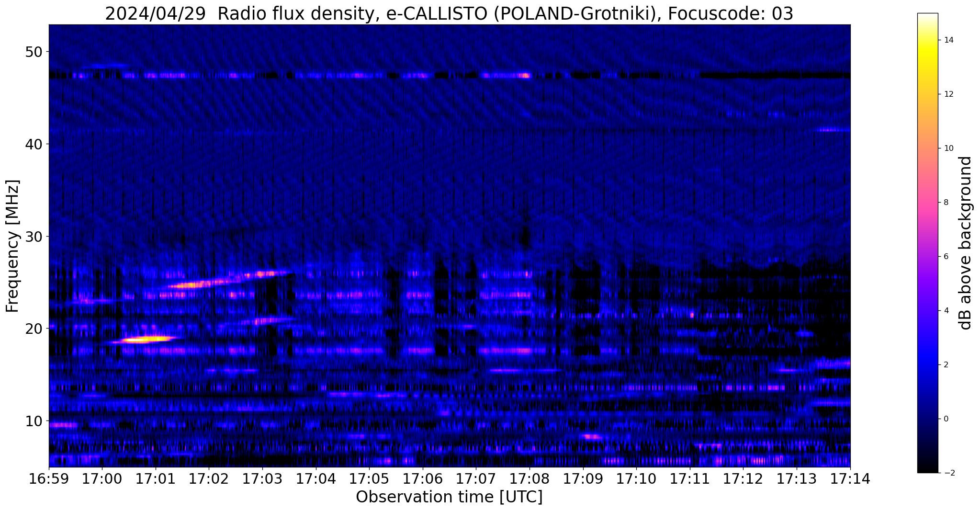Click the 'Observation time [UTC]' axis label
The image size is (980, 511).
449,497
